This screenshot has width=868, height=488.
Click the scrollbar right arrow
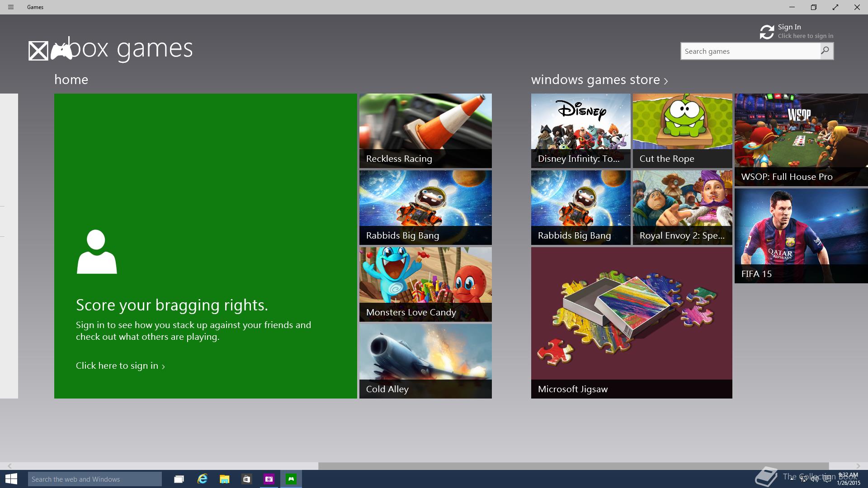[x=858, y=466]
